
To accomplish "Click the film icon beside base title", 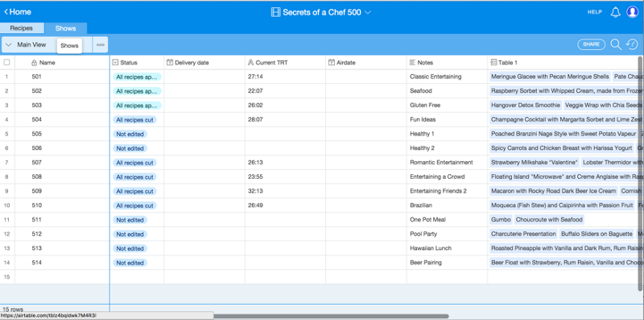I will [x=275, y=12].
